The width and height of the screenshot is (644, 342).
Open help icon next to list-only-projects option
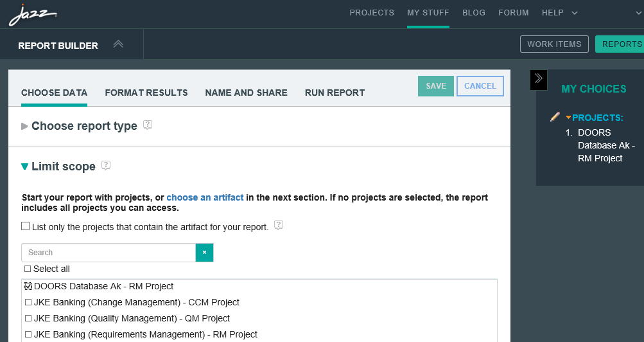tap(279, 225)
